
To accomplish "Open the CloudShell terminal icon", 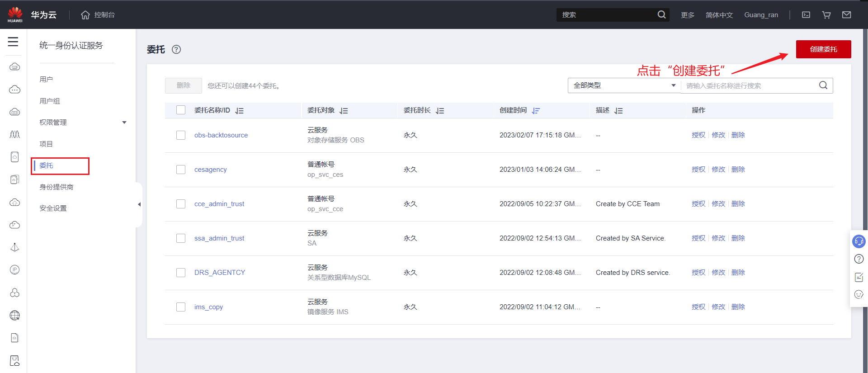I will (x=806, y=15).
